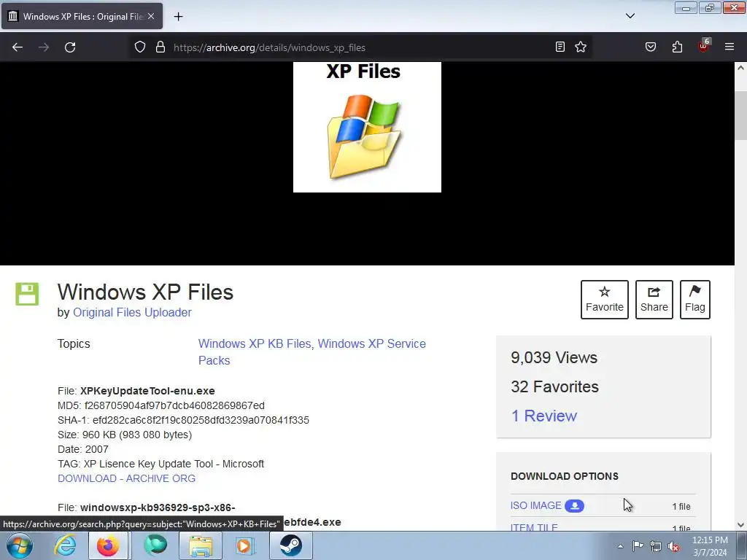Open the 1 Review link
Image resolution: width=747 pixels, height=560 pixels.
click(x=543, y=416)
